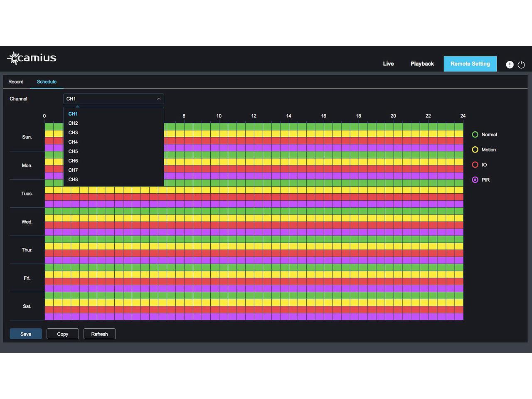Select the Motion recording type

475,150
